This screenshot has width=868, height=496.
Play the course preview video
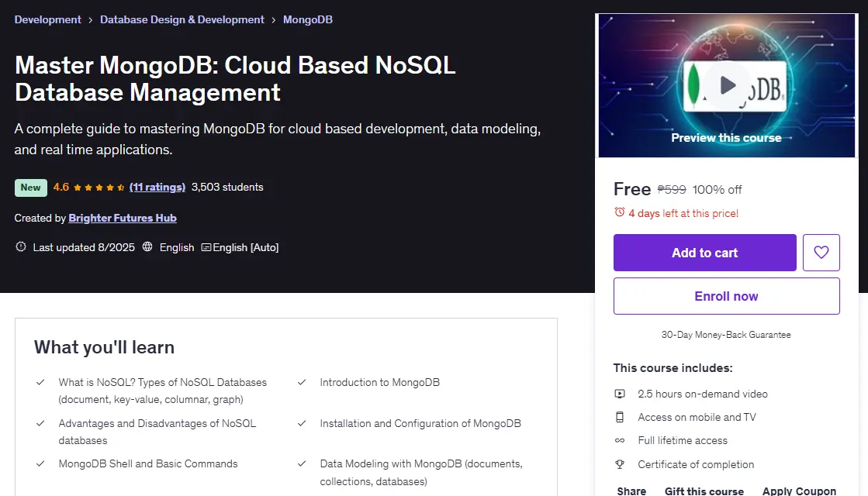[x=728, y=85]
